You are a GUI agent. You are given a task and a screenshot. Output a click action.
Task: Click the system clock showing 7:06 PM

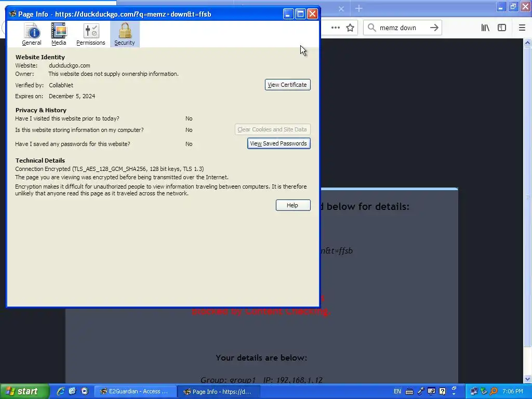[513, 392]
